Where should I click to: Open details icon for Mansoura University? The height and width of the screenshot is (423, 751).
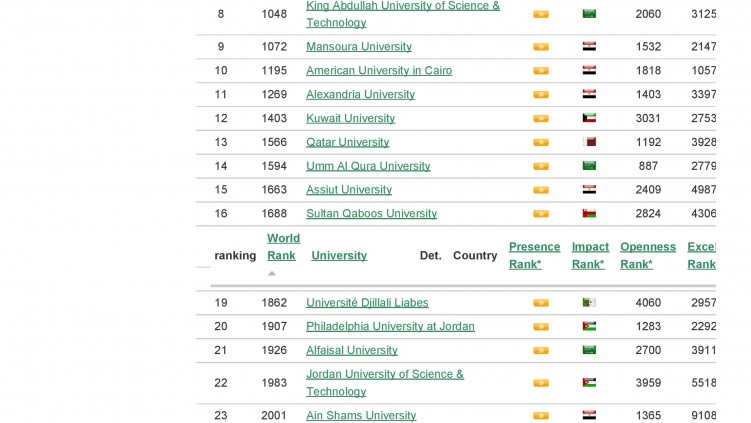tap(541, 47)
